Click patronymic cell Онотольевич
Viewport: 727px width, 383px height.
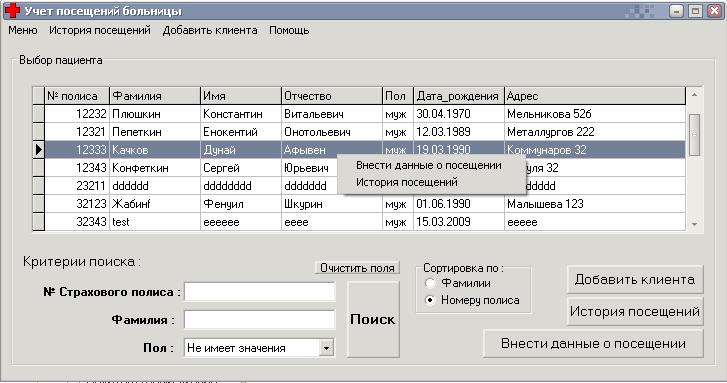tap(332, 132)
